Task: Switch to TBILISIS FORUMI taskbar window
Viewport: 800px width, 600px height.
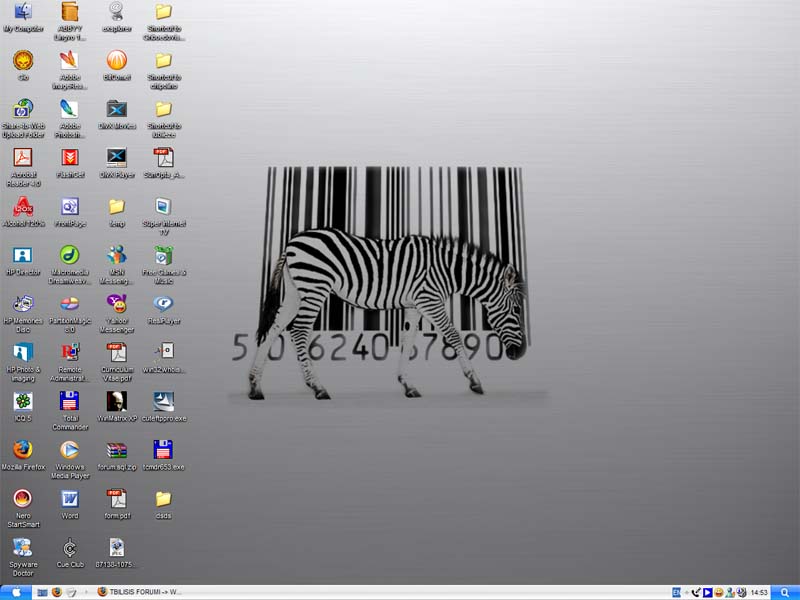Action: [139, 592]
